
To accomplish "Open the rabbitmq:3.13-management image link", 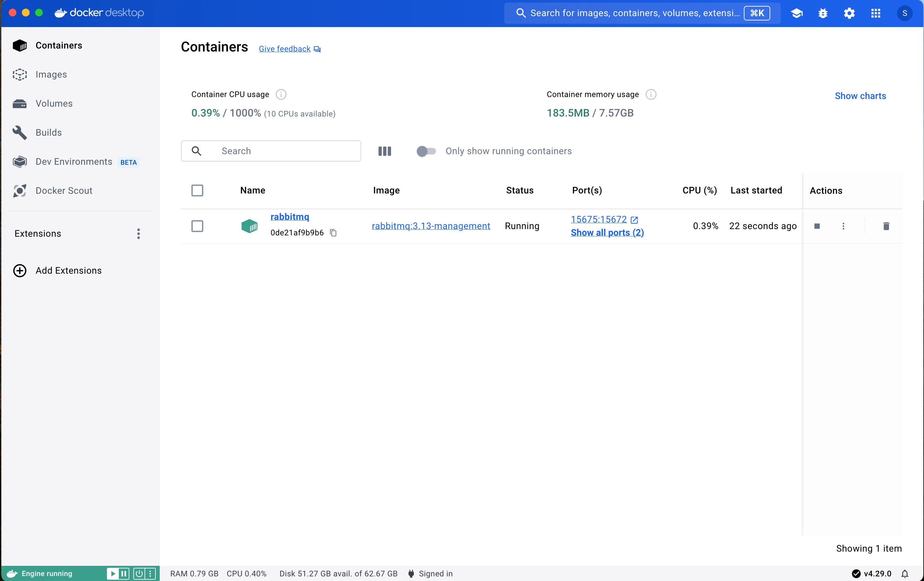I will point(431,226).
